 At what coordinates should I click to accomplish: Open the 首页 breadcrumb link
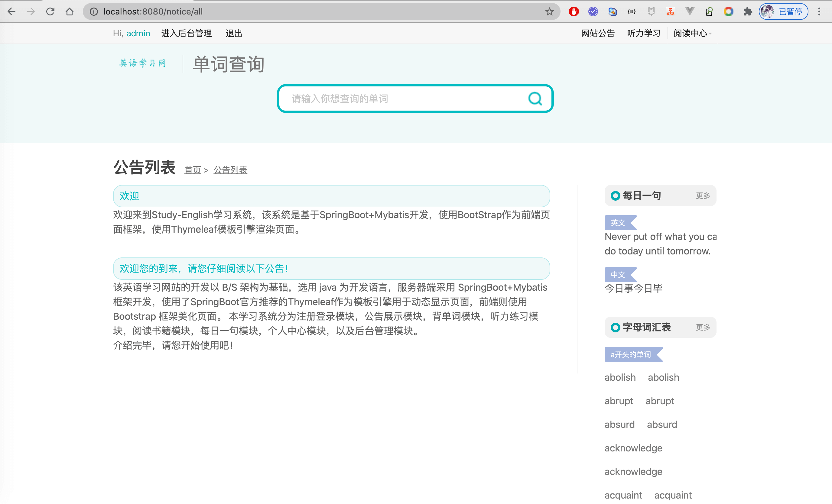click(193, 170)
